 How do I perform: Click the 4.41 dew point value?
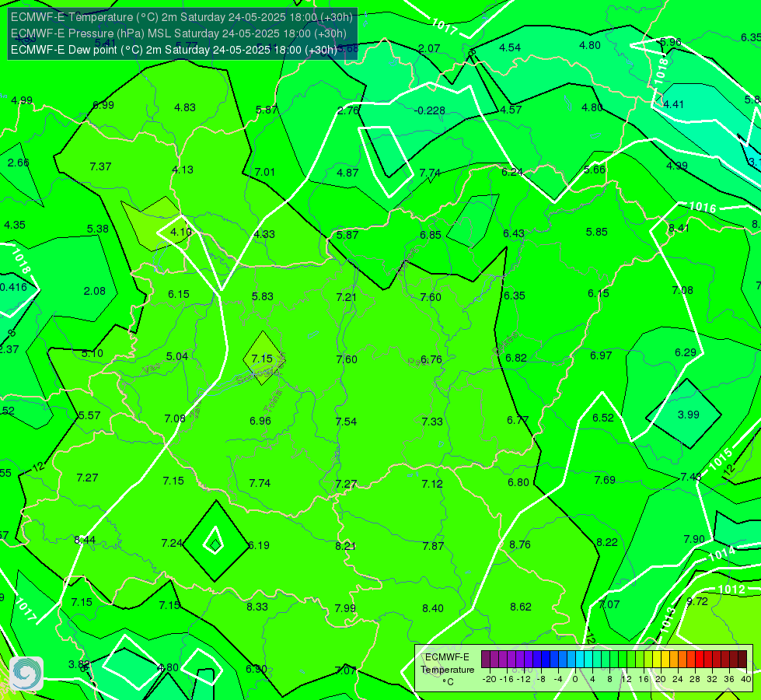point(674,104)
